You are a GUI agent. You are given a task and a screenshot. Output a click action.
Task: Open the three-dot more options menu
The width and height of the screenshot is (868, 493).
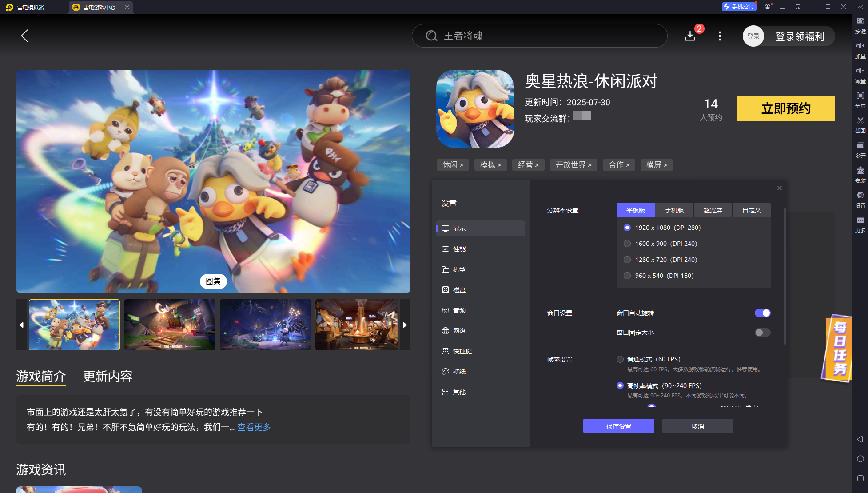[x=720, y=36]
